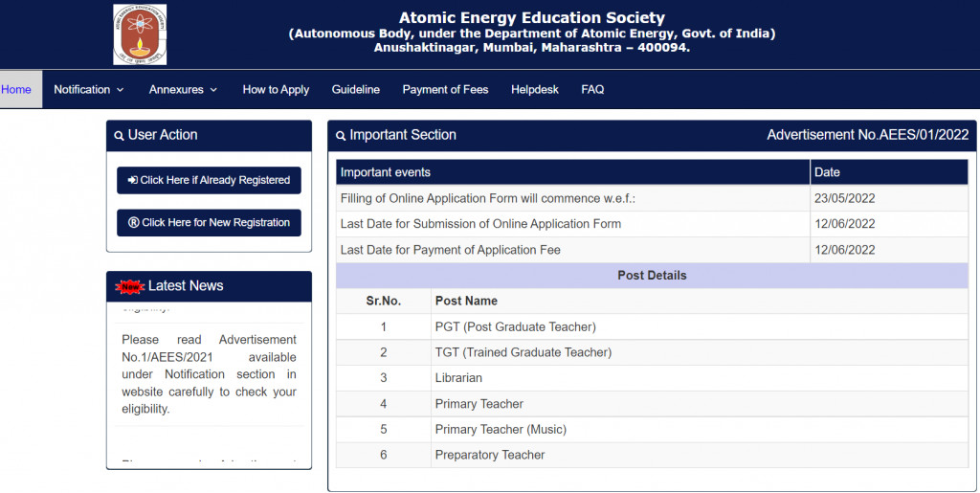Image resolution: width=980 pixels, height=493 pixels.
Task: Open the Guideline page
Action: (356, 89)
